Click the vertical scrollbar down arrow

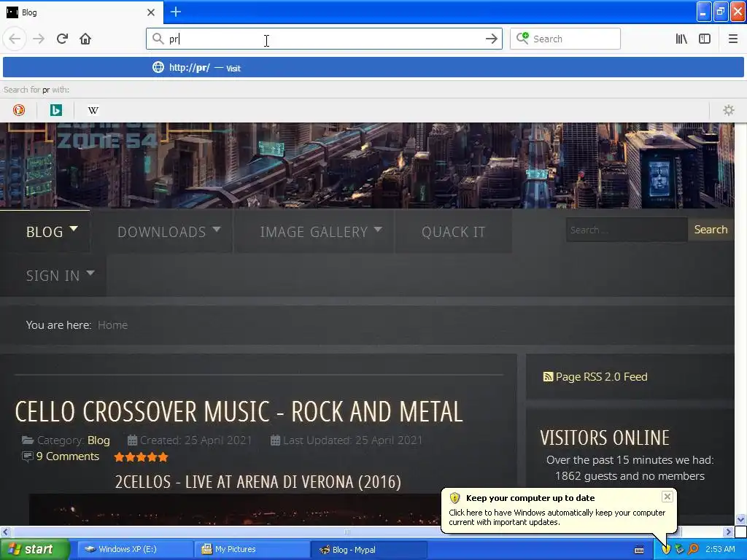tap(740, 519)
